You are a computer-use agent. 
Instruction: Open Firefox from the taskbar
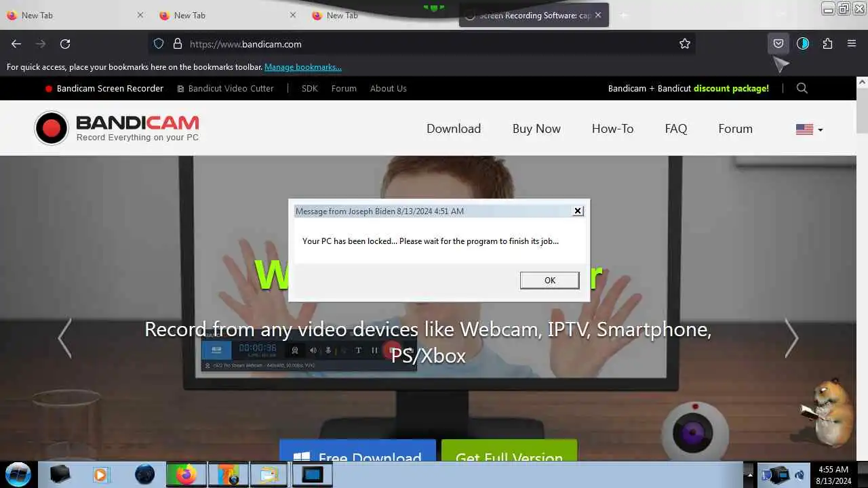pos(186,474)
